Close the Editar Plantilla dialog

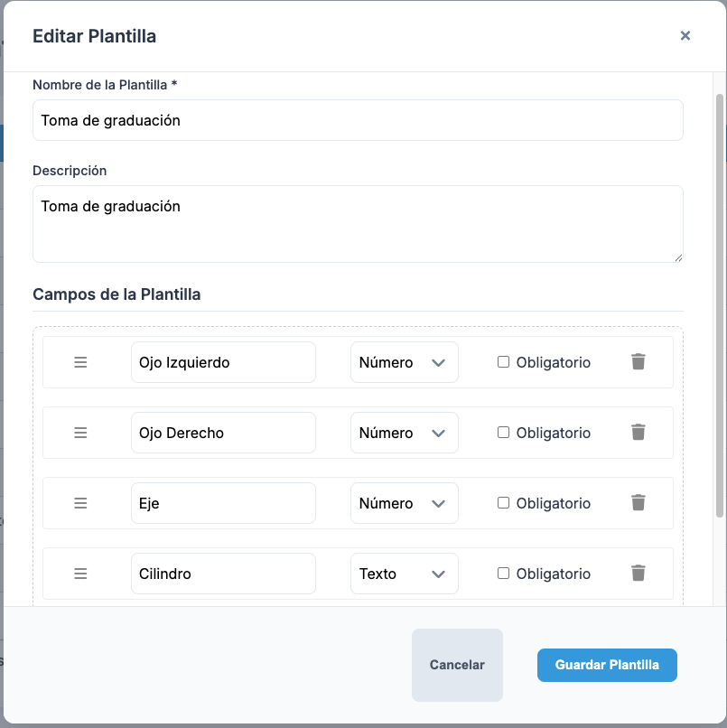tap(685, 36)
